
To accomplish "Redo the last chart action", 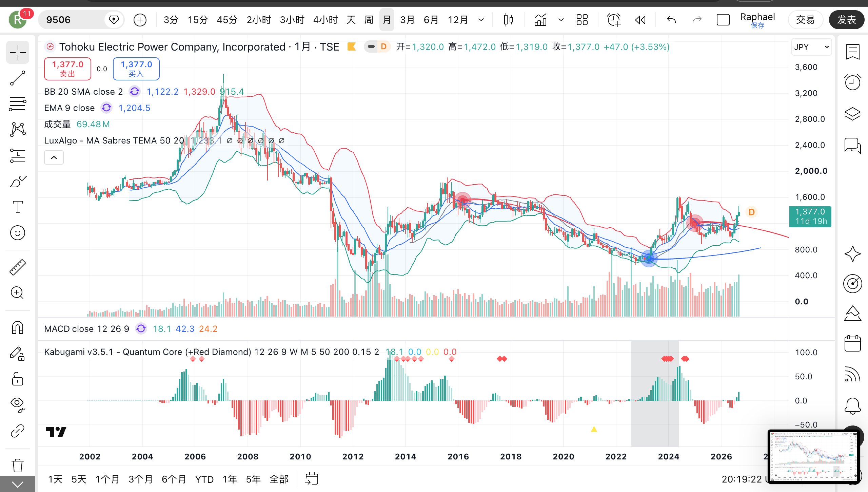I will pos(697,20).
